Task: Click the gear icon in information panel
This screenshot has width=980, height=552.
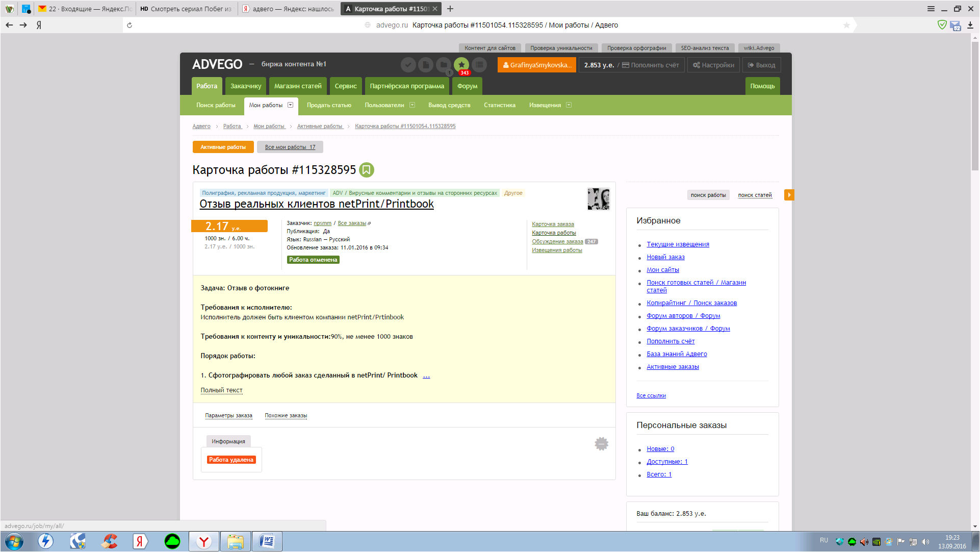Action: [602, 444]
